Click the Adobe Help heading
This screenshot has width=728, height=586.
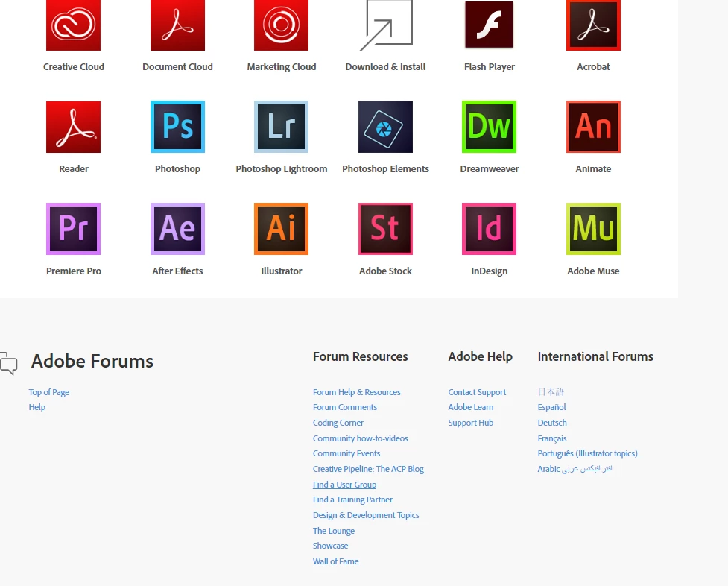coord(480,356)
